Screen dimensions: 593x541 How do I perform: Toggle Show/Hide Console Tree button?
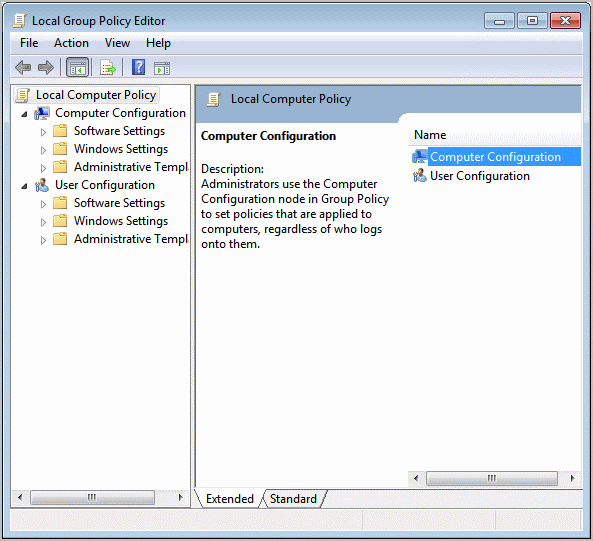coord(78,68)
